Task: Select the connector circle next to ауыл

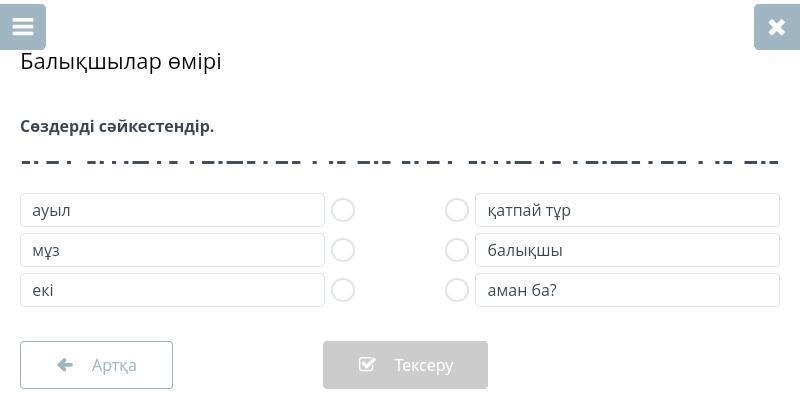Action: coord(343,210)
